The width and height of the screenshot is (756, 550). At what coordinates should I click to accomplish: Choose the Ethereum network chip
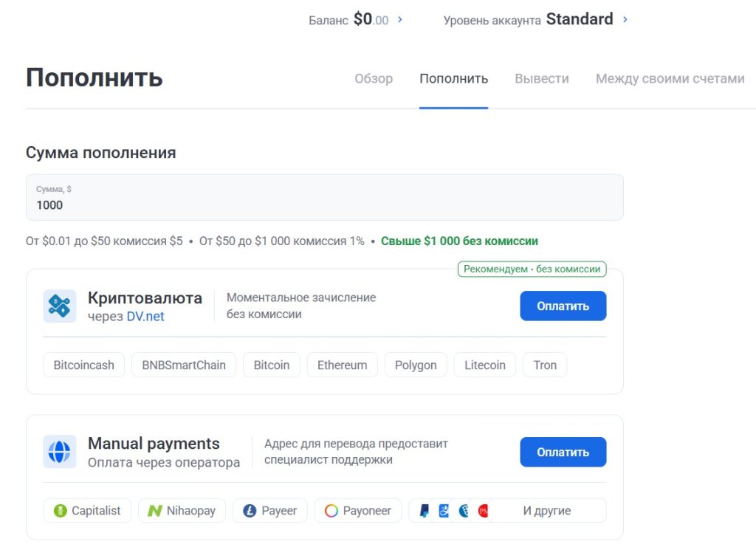tap(342, 364)
